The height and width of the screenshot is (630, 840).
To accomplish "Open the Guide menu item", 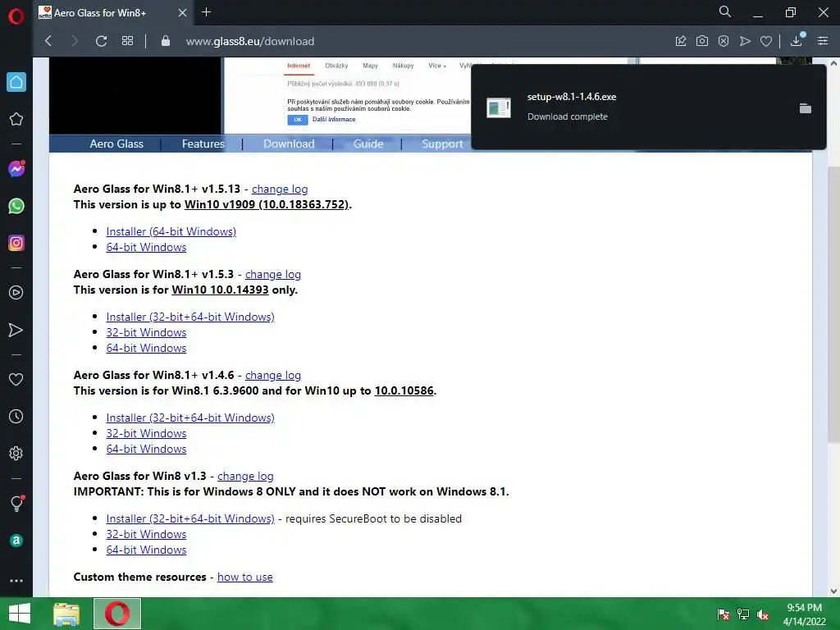I will click(x=368, y=144).
